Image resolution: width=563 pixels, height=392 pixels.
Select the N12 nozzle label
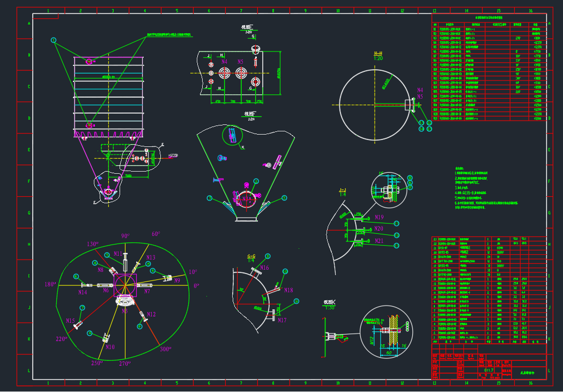click(x=151, y=314)
